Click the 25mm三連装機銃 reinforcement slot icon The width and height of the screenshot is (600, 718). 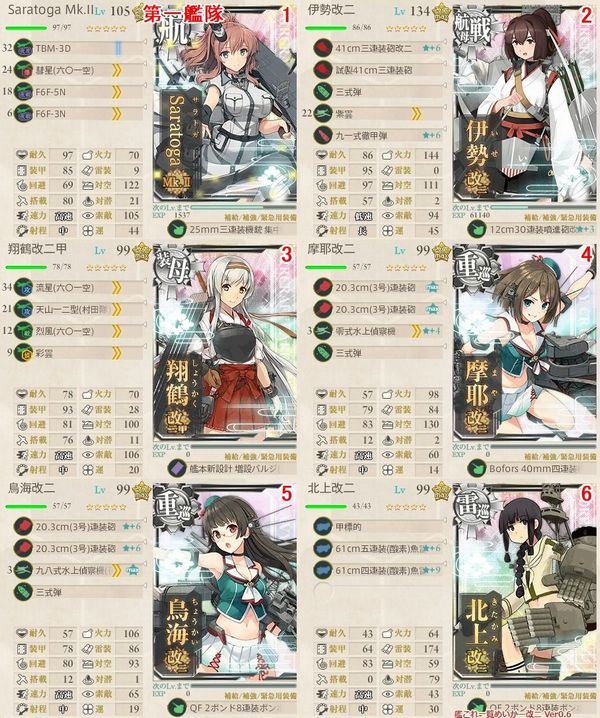176,229
